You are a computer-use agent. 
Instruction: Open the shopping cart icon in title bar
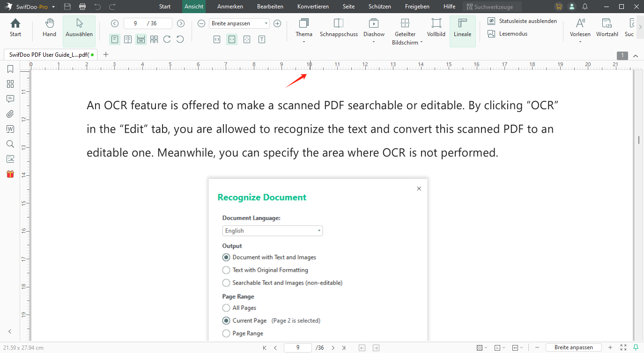558,7
